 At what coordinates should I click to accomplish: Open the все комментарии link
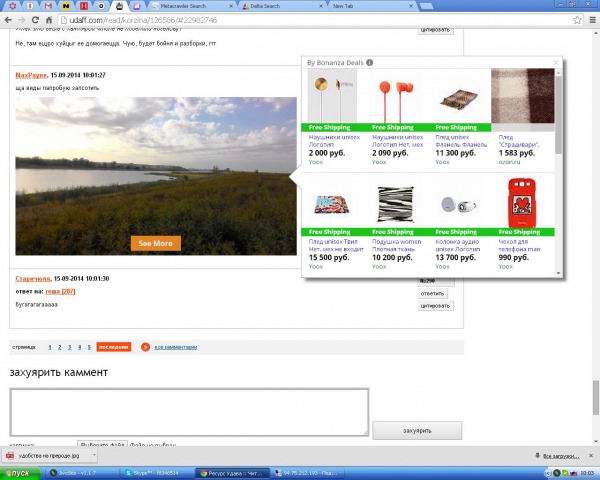coord(176,347)
